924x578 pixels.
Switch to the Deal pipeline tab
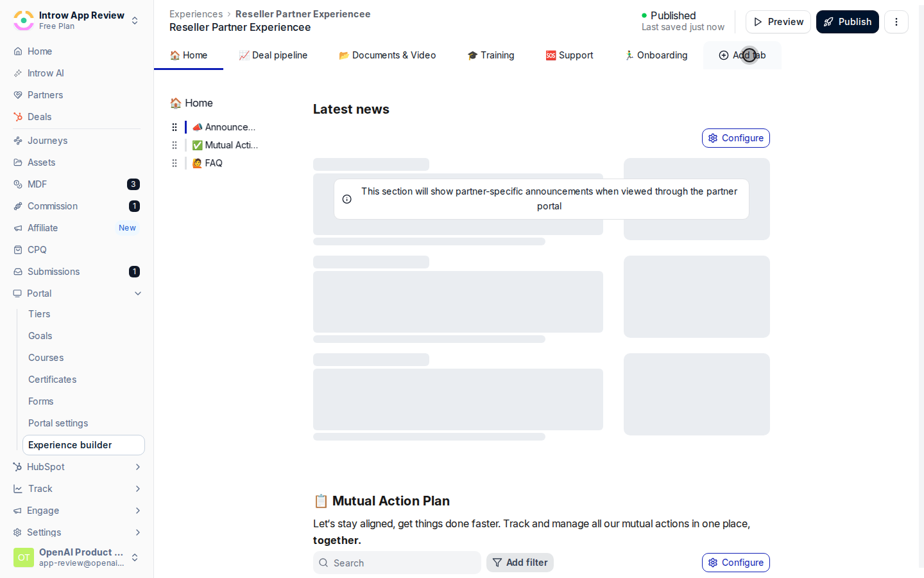tap(273, 55)
